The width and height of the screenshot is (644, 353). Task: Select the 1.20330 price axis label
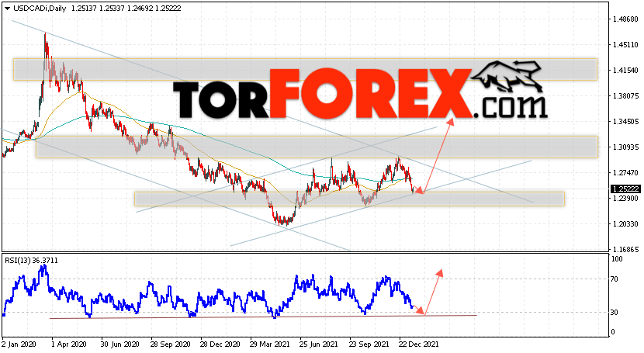click(x=625, y=224)
